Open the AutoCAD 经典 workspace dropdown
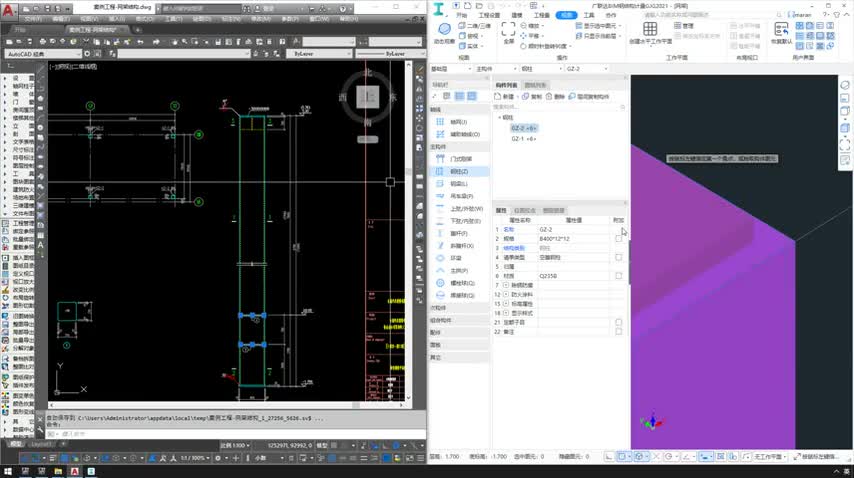This screenshot has height=478, width=854. pos(45,53)
